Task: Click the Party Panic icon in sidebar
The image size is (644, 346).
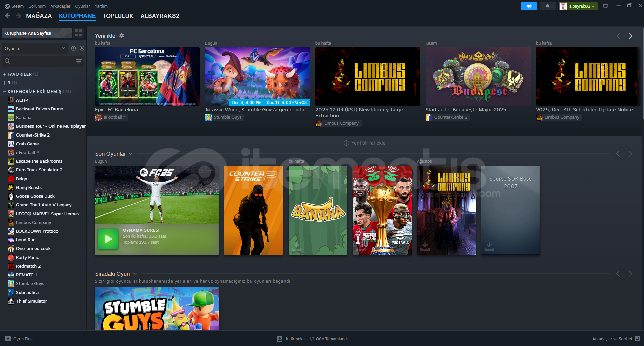Action: click(x=11, y=258)
